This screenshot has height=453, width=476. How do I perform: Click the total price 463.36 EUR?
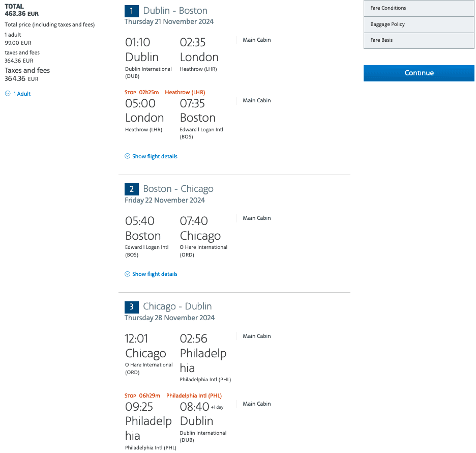click(21, 14)
